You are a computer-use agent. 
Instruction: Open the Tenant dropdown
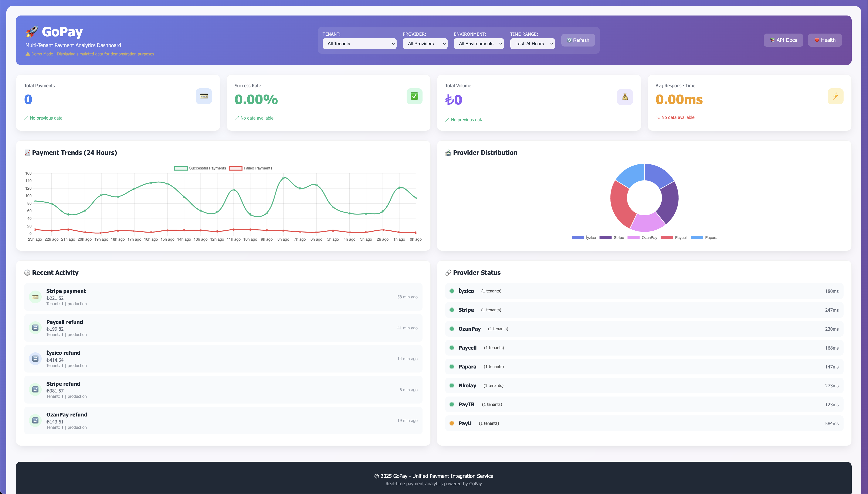359,44
